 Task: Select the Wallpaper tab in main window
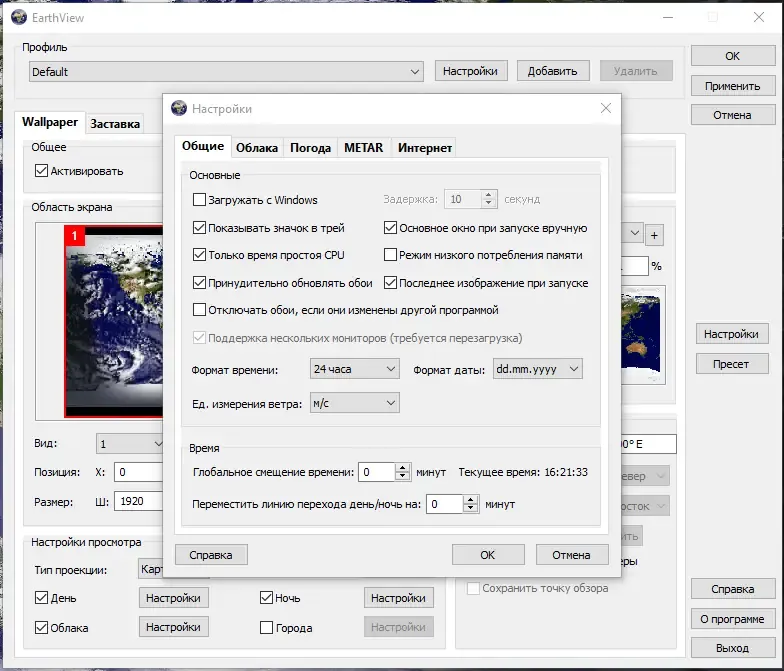50,122
